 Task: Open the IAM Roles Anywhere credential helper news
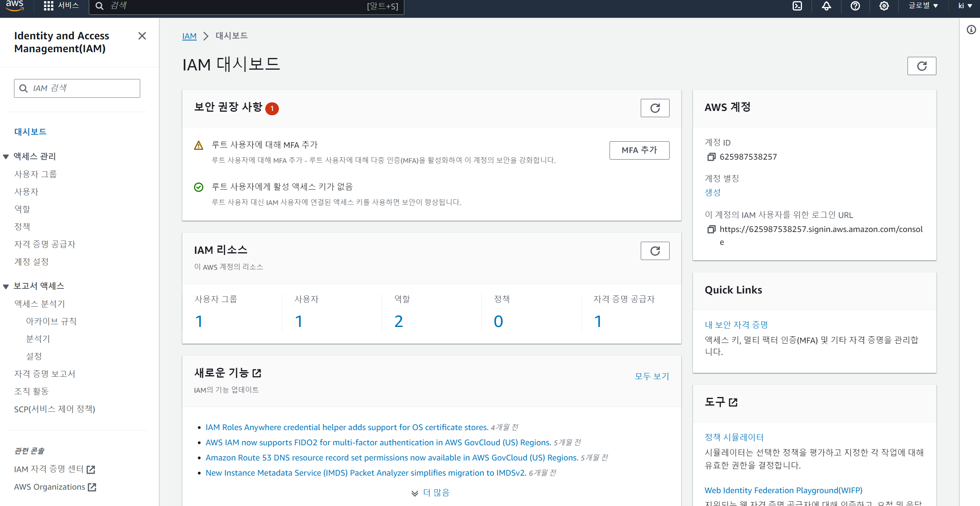(x=347, y=427)
